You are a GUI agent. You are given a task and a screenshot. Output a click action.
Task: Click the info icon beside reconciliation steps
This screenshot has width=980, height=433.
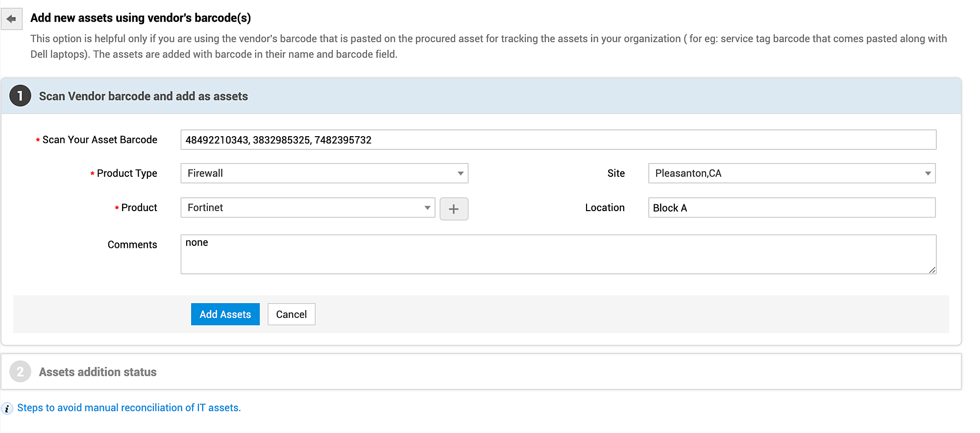(x=7, y=409)
